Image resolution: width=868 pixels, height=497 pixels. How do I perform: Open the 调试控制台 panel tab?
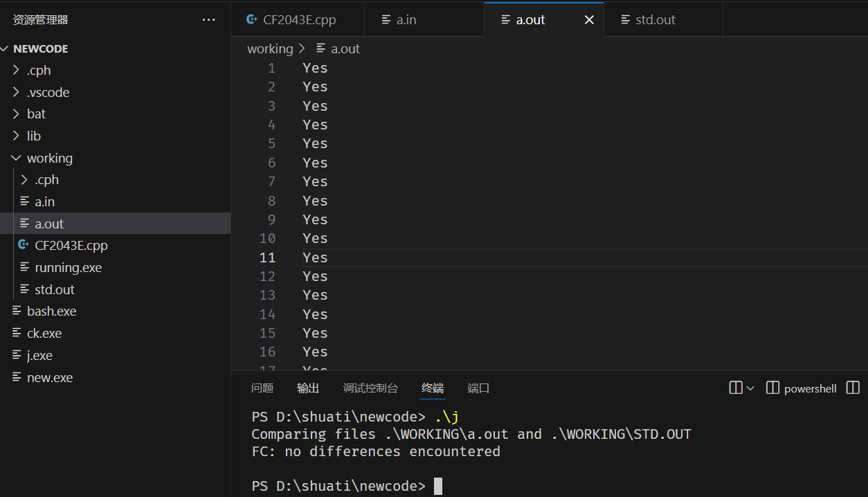click(370, 388)
